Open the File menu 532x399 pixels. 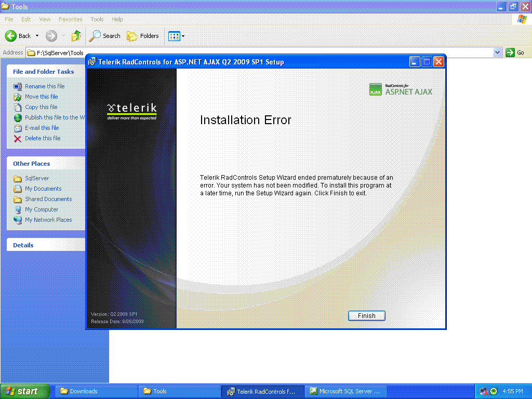point(9,19)
